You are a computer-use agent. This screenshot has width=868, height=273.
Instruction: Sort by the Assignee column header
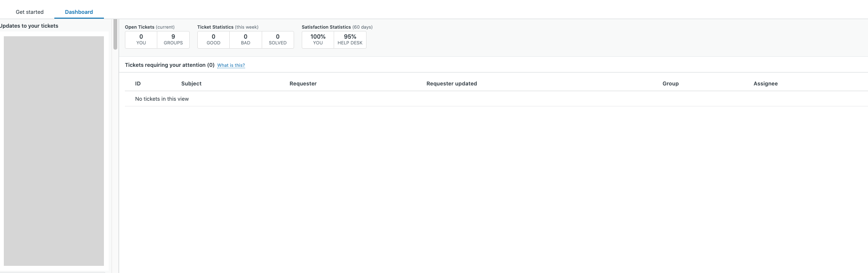point(765,84)
